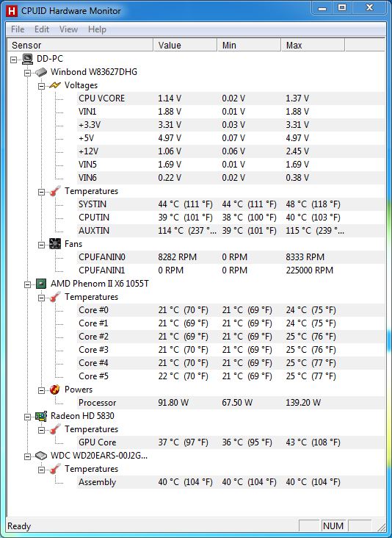Select the VIN6 voltage row
The width and height of the screenshot is (392, 538).
pos(231,178)
